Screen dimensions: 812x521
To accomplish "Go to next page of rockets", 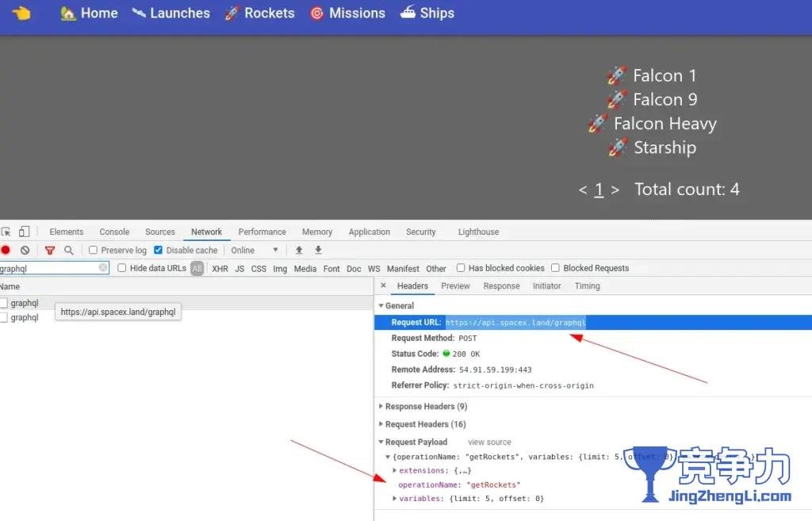I will [615, 190].
